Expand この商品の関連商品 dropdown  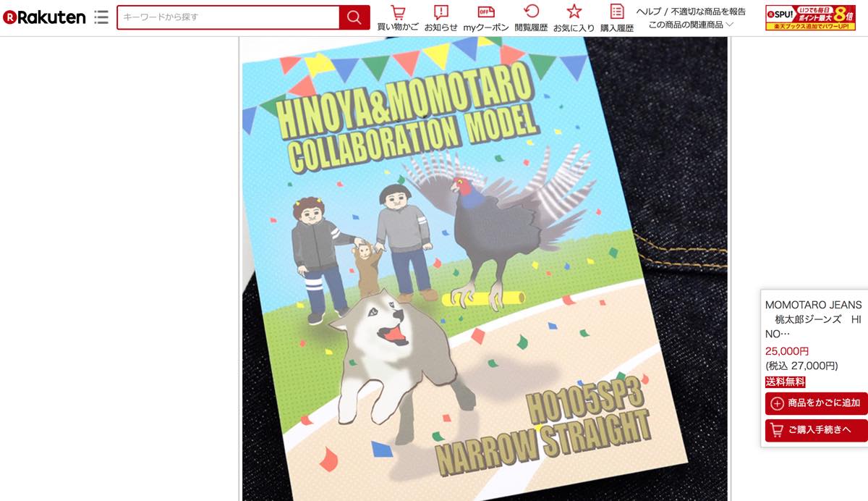tap(691, 25)
